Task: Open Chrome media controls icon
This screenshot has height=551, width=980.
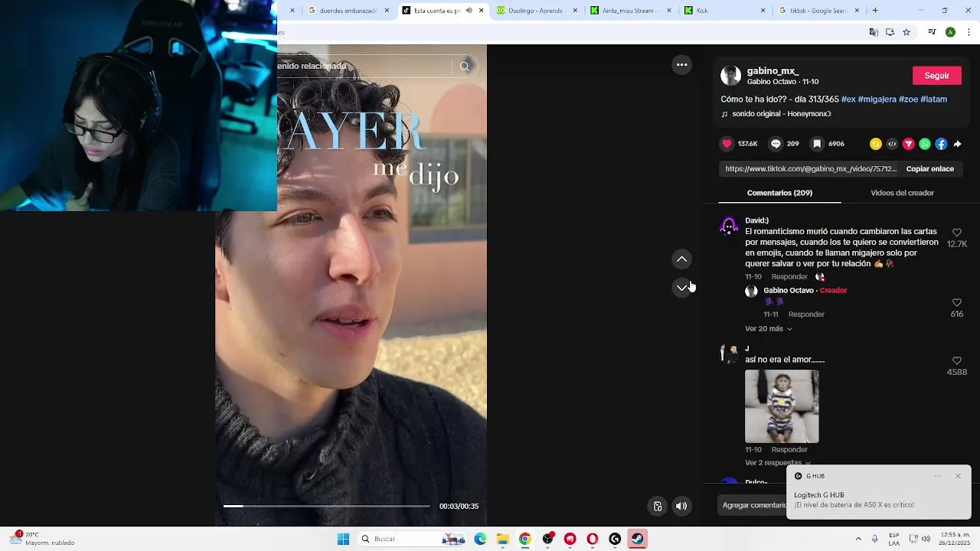Action: point(932,32)
